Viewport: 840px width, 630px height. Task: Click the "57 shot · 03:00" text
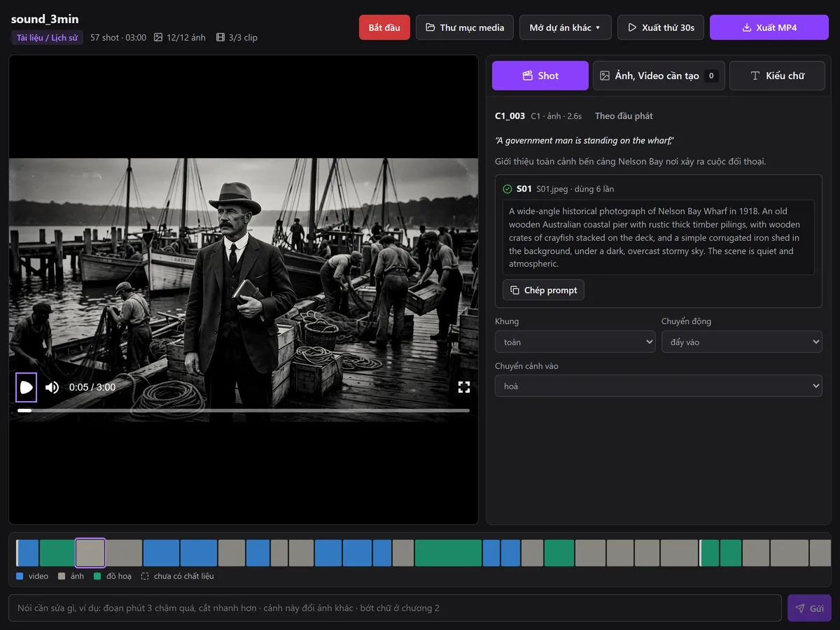click(x=118, y=38)
